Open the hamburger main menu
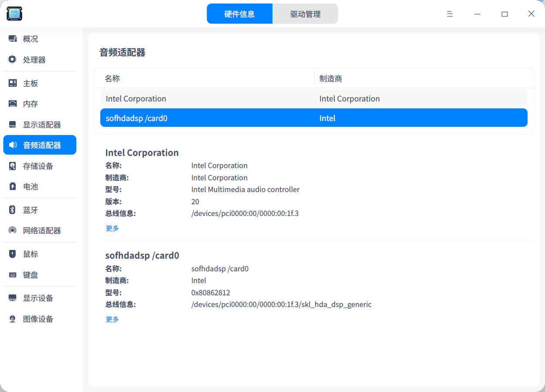Image resolution: width=545 pixels, height=392 pixels. 450,14
